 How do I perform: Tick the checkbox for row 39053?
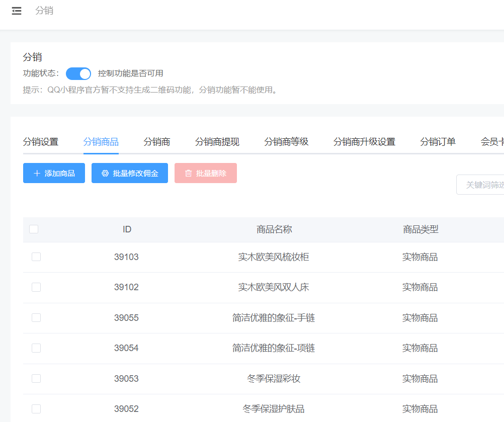tap(36, 378)
